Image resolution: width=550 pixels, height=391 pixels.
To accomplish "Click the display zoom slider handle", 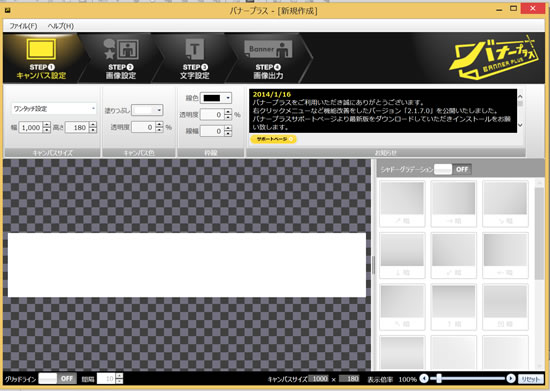I will (438, 379).
